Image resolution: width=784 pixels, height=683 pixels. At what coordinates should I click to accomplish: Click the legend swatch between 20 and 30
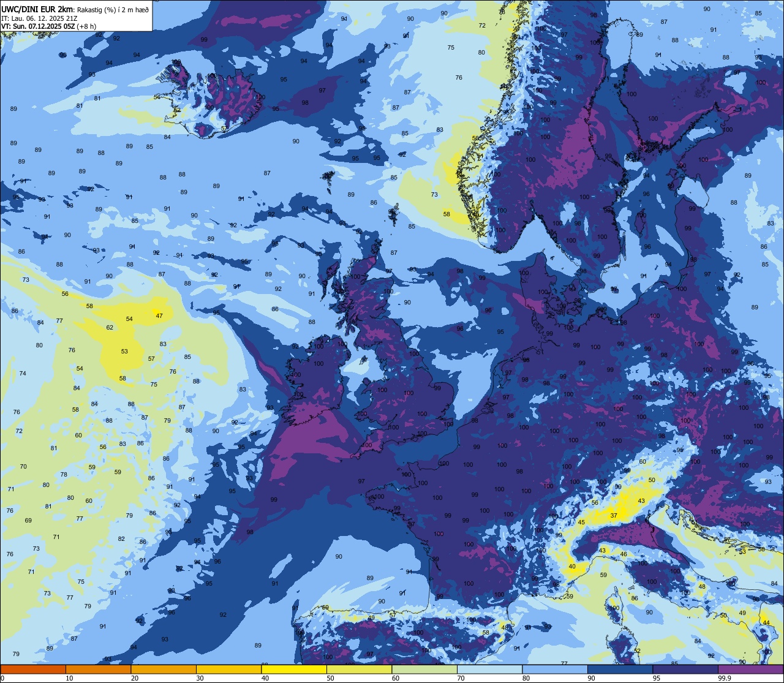[x=164, y=669]
